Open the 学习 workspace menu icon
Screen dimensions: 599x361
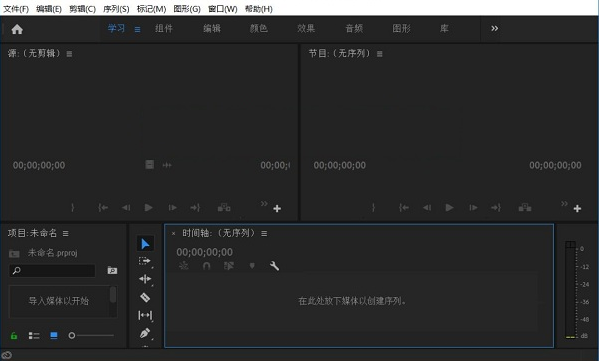[138, 29]
